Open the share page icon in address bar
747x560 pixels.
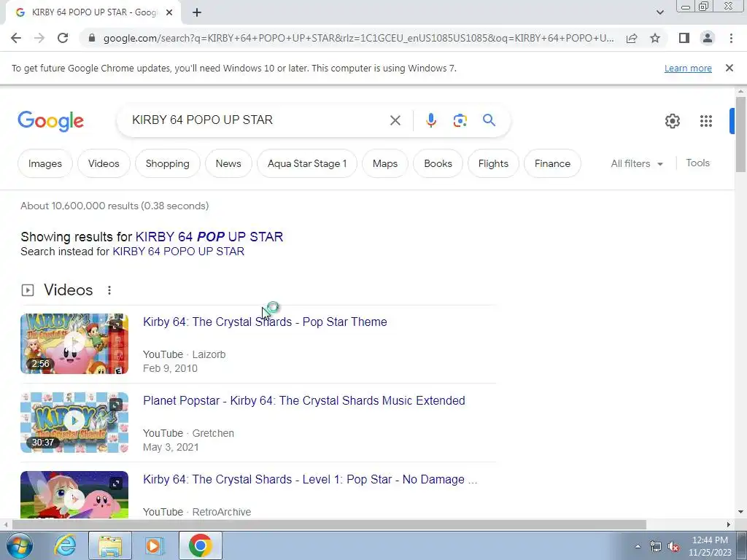pyautogui.click(x=632, y=38)
